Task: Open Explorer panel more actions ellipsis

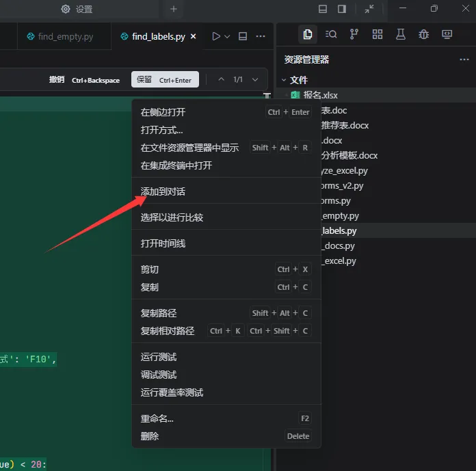Action: pos(464,59)
